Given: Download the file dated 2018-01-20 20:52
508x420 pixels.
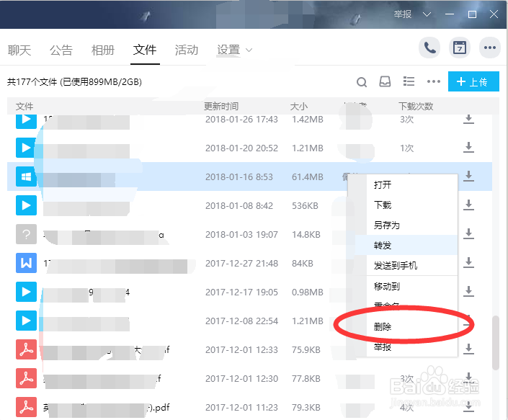Looking at the screenshot, I should (468, 148).
